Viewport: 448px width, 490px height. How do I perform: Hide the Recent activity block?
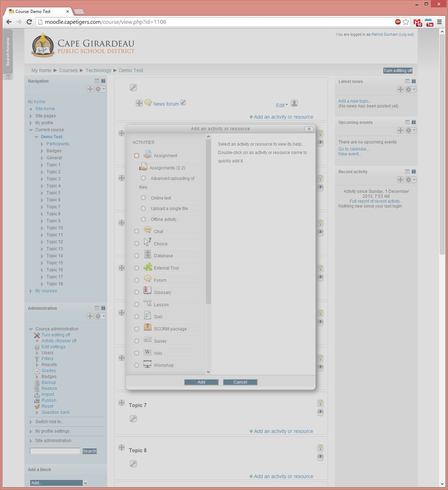click(407, 171)
